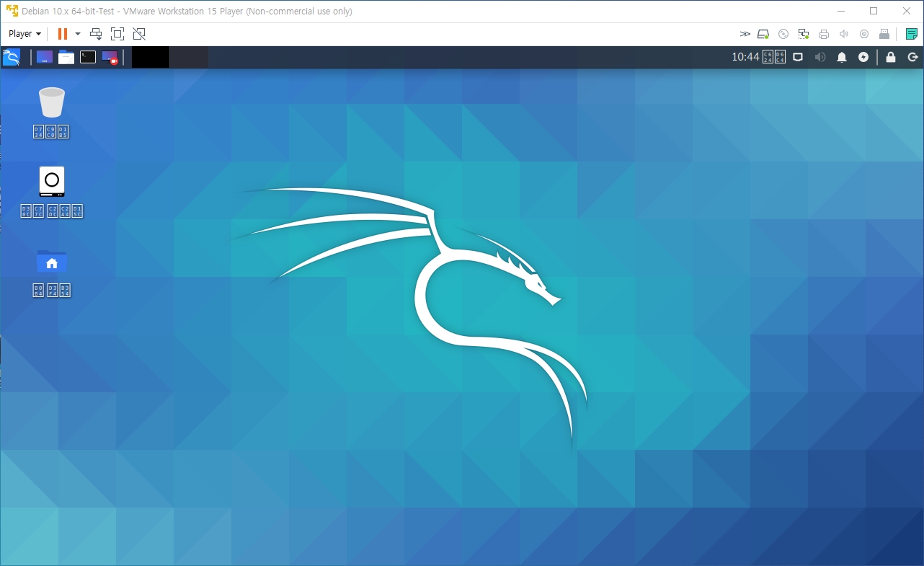Open the teal message log note icon
This screenshot has width=924, height=566.
(x=912, y=34)
